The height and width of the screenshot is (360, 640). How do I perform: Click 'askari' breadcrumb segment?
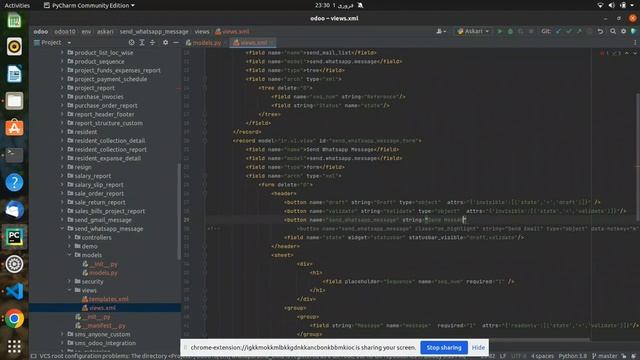click(105, 31)
